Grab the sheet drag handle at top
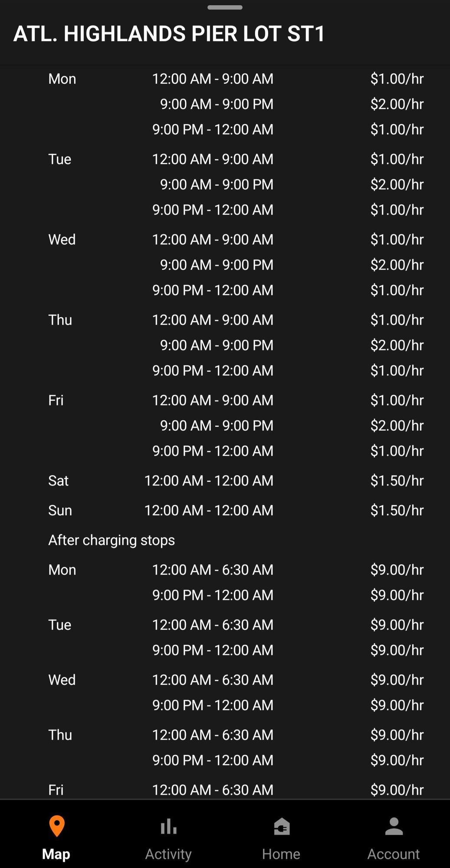450x868 pixels. coord(225,7)
